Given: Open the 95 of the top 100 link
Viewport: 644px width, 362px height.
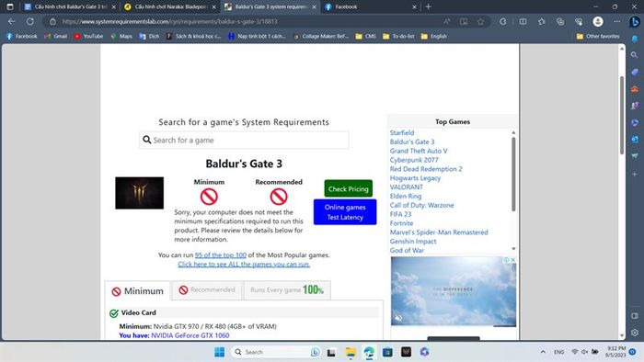Looking at the screenshot, I should 221,255.
